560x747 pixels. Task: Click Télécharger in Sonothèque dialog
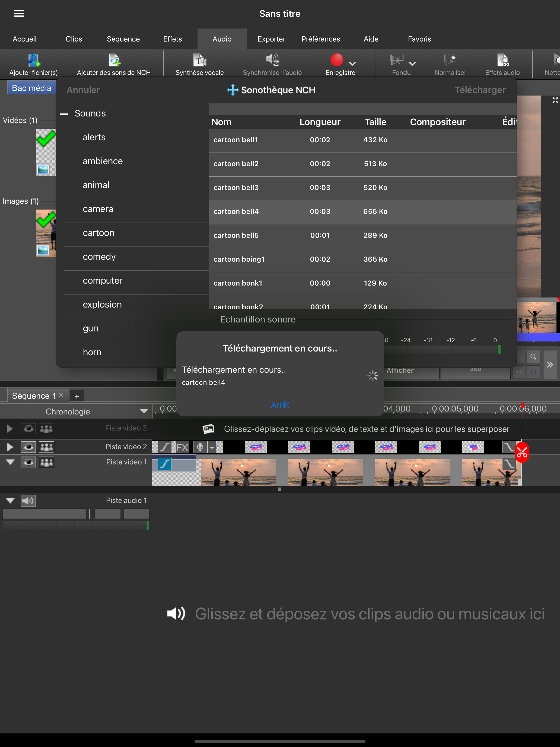coord(480,90)
